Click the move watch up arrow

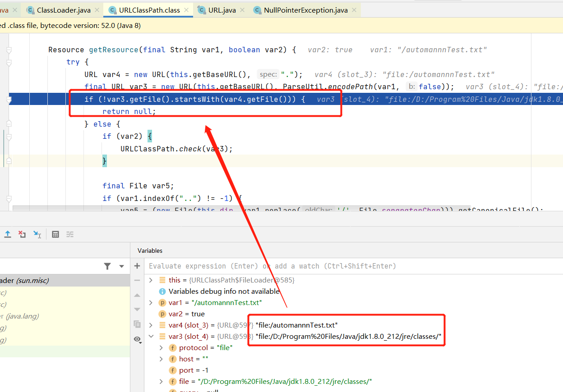coord(137,295)
